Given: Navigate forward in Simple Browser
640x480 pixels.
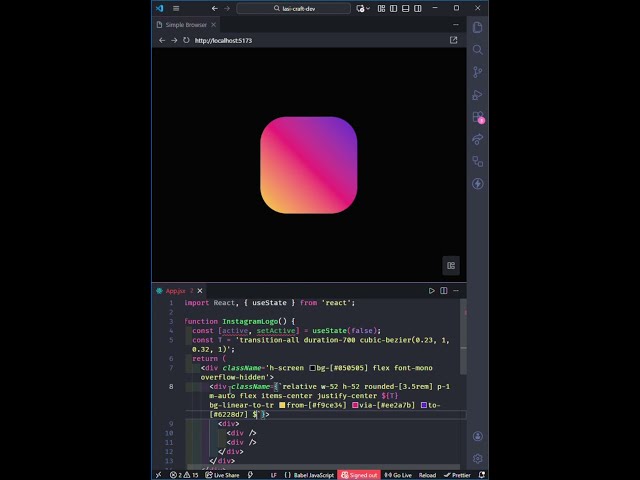Looking at the screenshot, I should (174, 40).
